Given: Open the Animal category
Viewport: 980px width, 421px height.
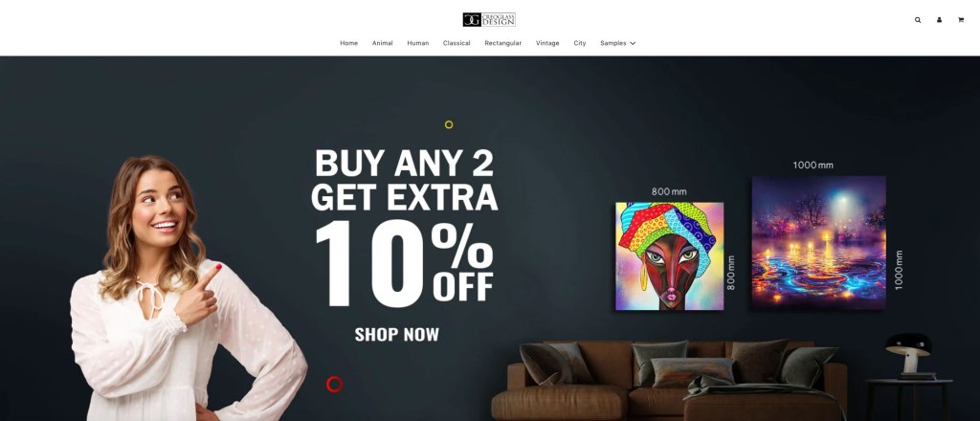Looking at the screenshot, I should point(383,43).
